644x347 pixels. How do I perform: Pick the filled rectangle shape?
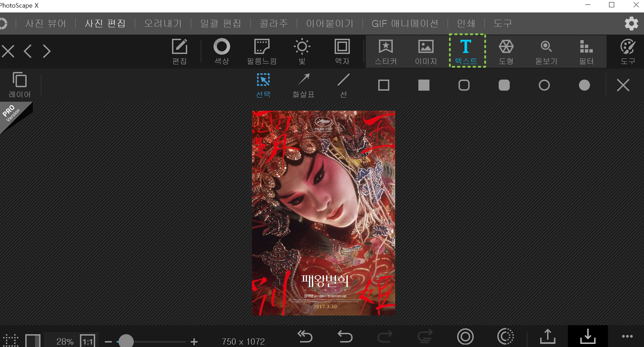click(x=424, y=85)
